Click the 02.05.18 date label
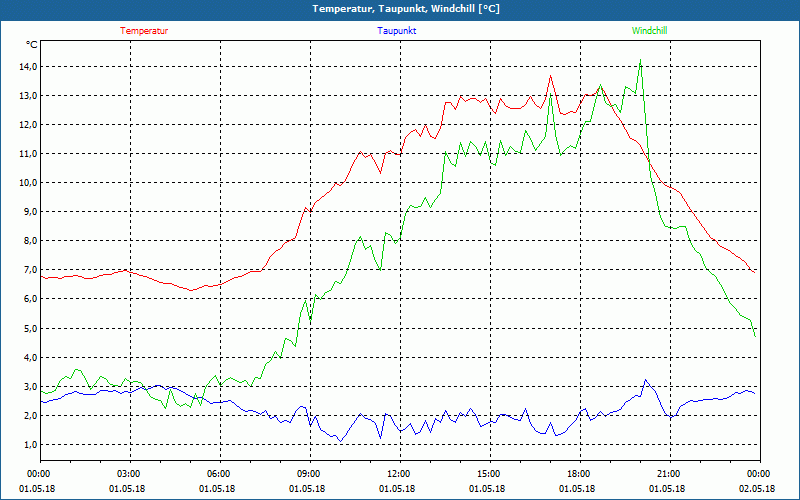The width and height of the screenshot is (800, 500). tap(757, 489)
